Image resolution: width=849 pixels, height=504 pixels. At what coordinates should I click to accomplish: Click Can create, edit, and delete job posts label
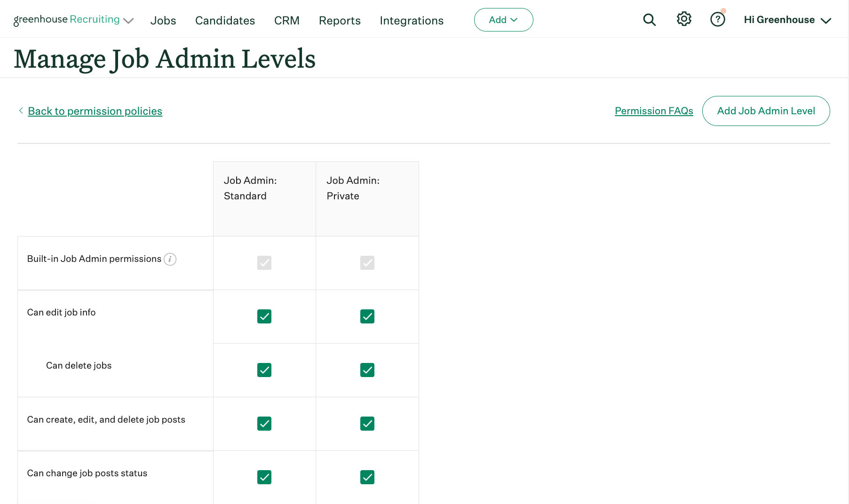(106, 420)
